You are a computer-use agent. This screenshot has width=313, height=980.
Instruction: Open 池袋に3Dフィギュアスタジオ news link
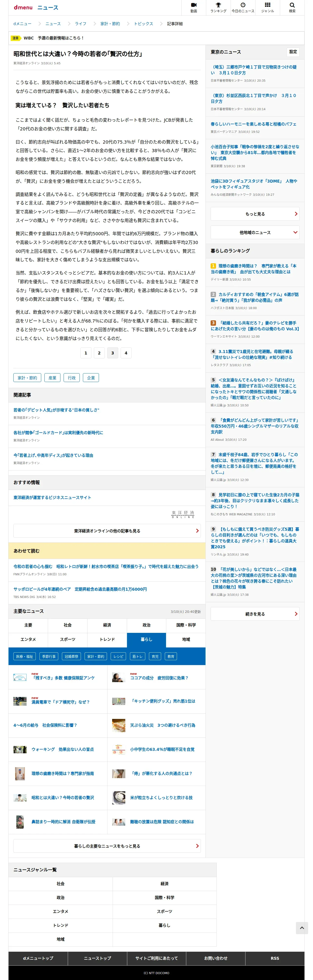[254, 184]
